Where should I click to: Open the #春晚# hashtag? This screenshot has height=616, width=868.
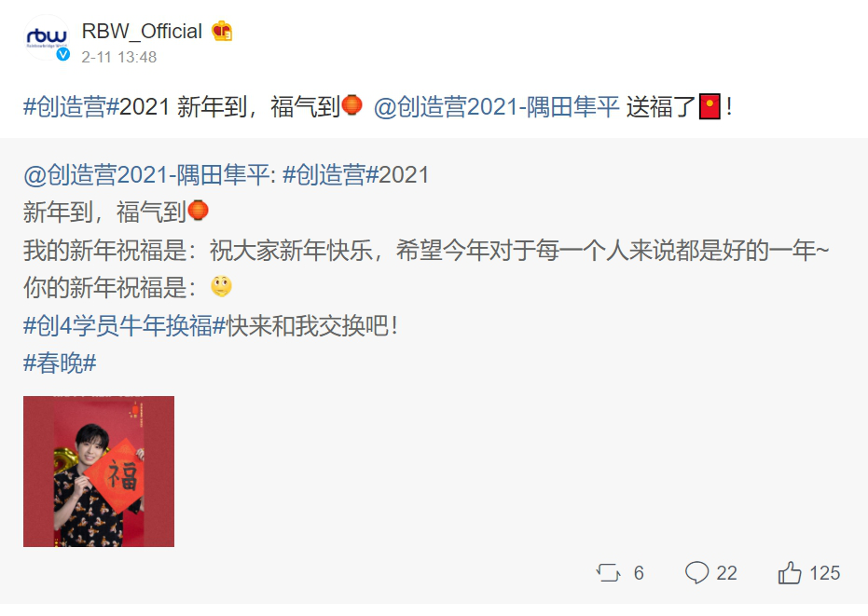(x=60, y=363)
